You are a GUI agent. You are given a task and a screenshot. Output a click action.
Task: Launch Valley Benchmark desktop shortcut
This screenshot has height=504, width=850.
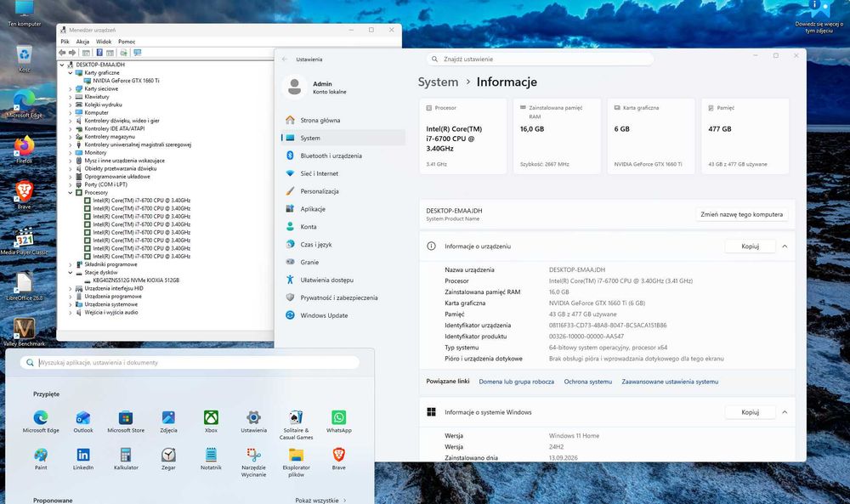point(24,333)
